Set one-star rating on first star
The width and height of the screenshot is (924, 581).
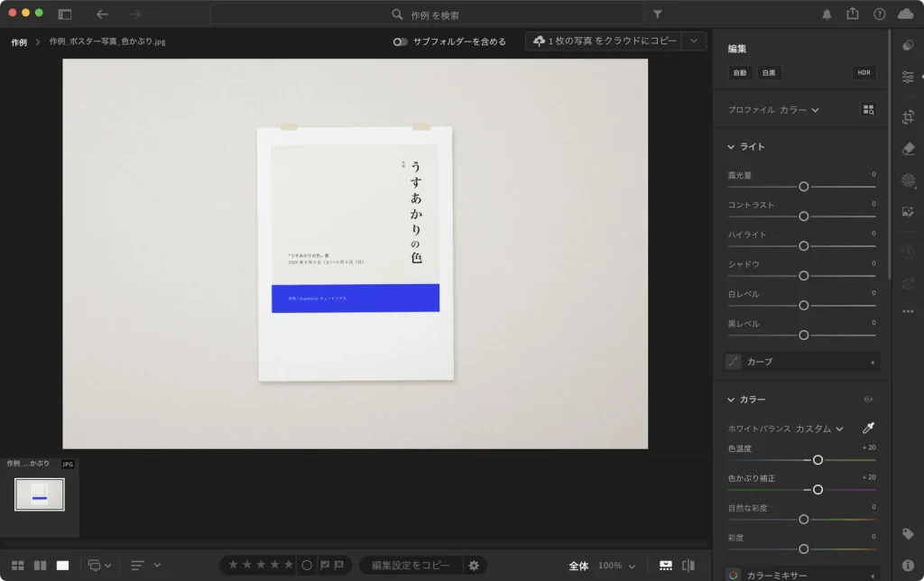point(234,565)
